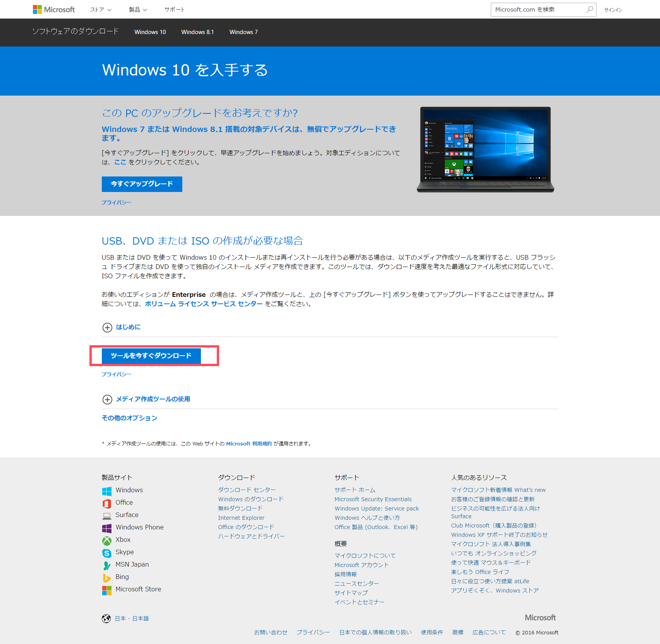Click the Bing icon in footer

click(107, 578)
